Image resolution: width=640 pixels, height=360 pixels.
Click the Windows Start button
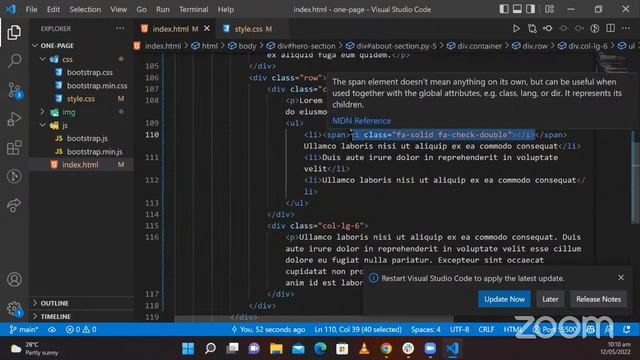tap(188, 349)
